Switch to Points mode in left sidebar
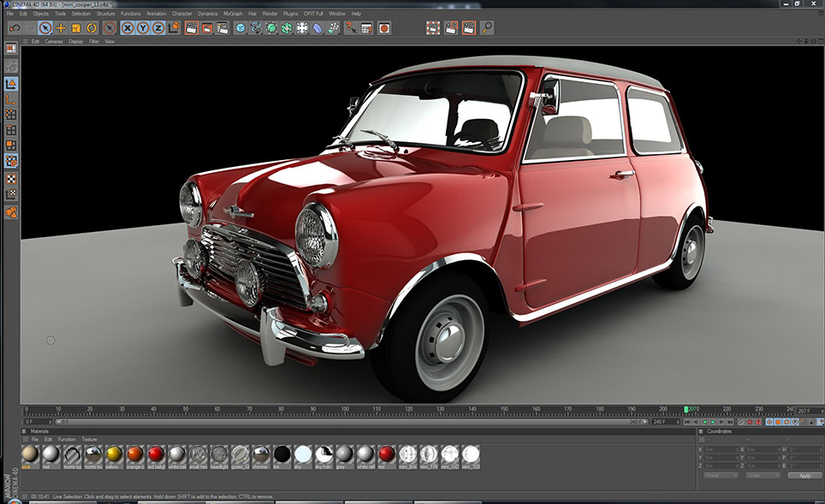The width and height of the screenshot is (825, 504). pyautogui.click(x=11, y=114)
